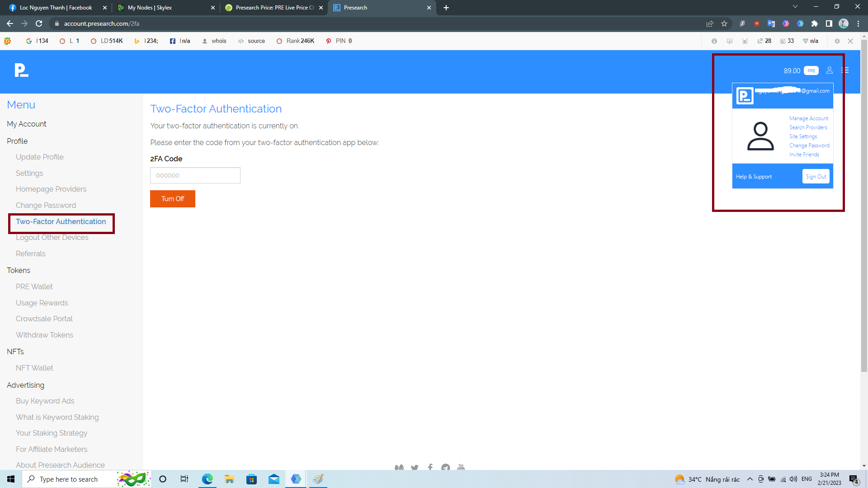Expand the tab search chevron dropdown

click(795, 7)
